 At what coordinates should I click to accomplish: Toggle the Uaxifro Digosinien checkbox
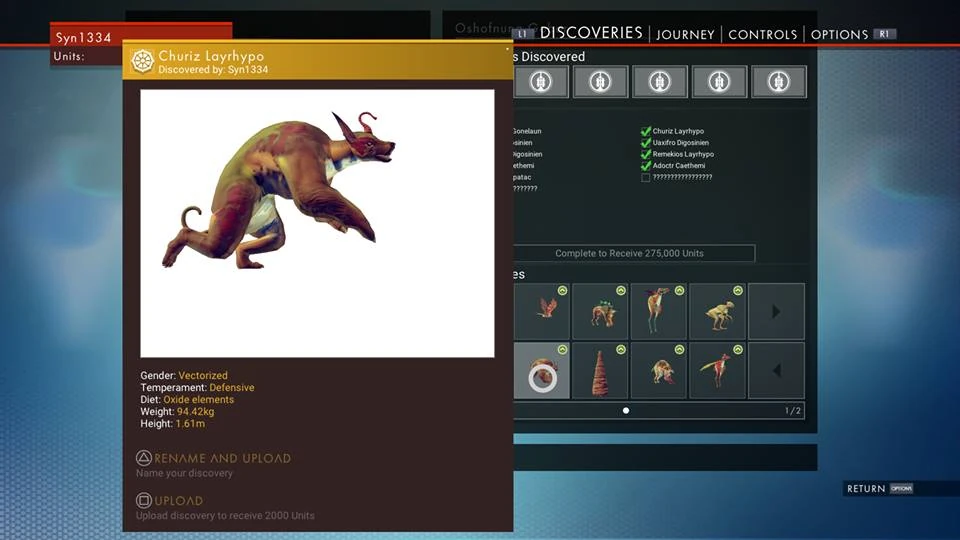coord(645,143)
